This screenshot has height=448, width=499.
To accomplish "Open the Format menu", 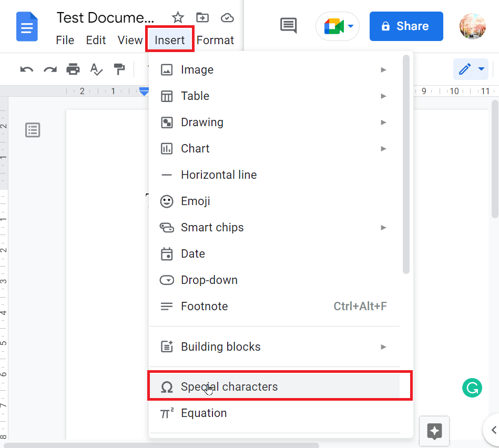I will tap(215, 40).
